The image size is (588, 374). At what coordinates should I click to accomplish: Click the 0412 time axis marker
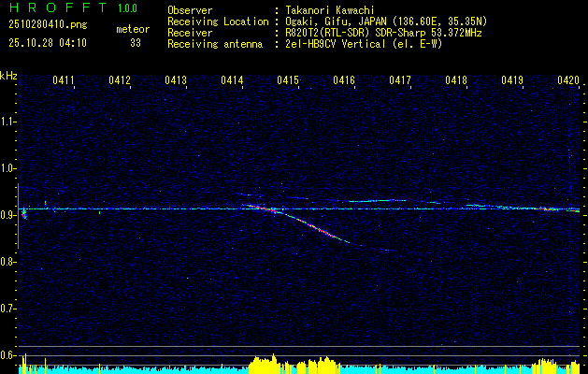click(x=120, y=79)
